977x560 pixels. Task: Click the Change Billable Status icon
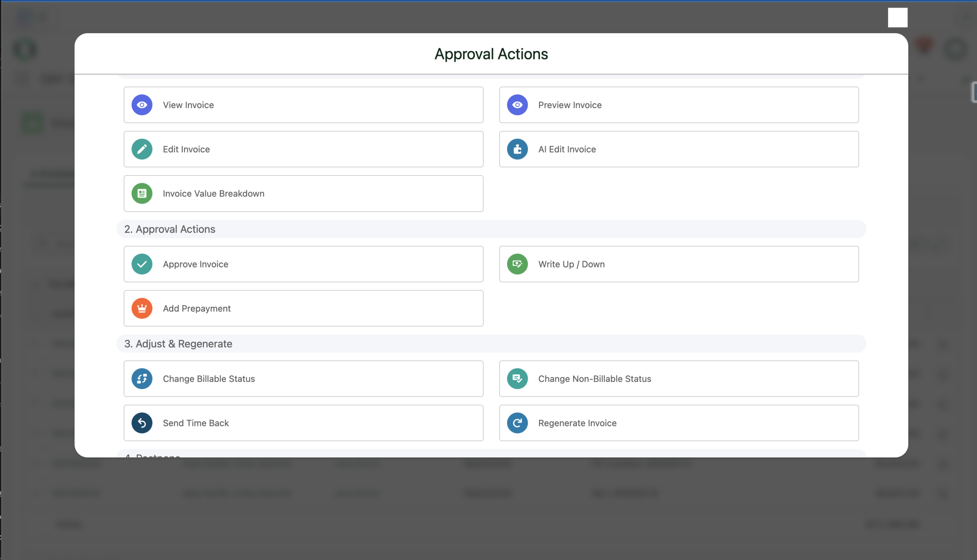(x=142, y=379)
